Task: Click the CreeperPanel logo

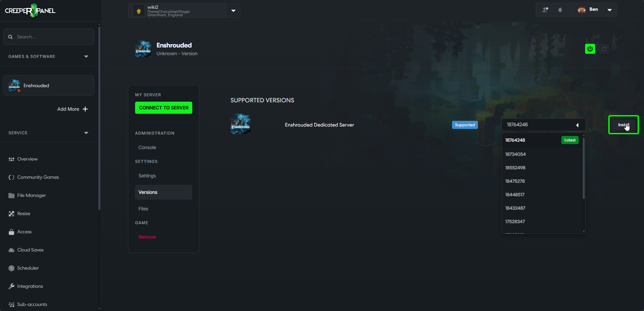Action: point(30,10)
